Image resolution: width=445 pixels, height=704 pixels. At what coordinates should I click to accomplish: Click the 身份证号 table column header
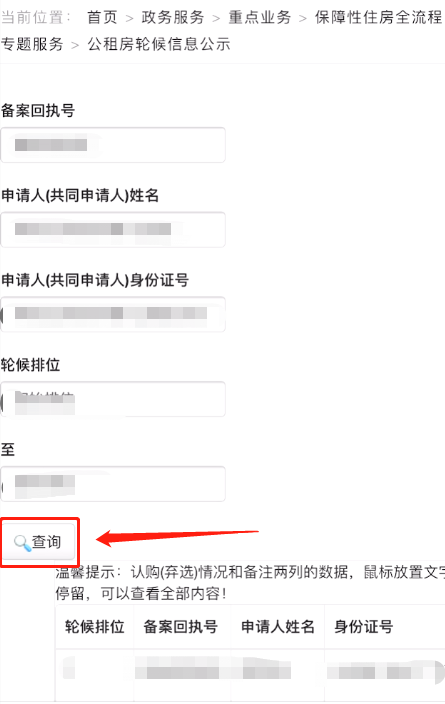pos(364,626)
